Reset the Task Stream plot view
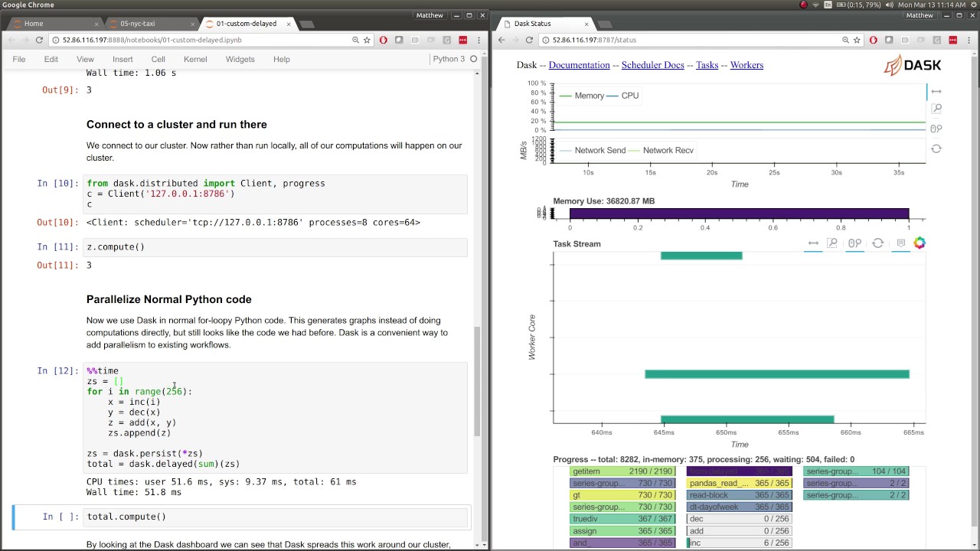 click(878, 243)
